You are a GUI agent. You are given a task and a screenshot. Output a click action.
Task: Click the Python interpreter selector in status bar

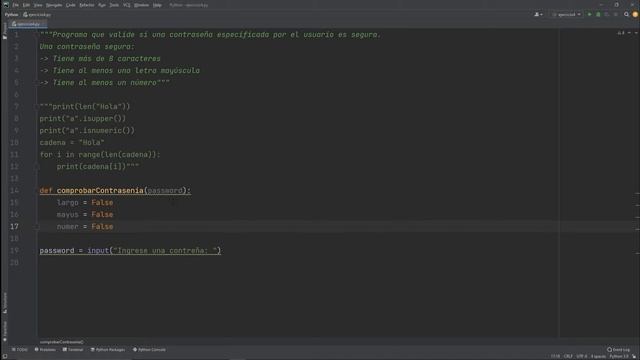click(619, 357)
